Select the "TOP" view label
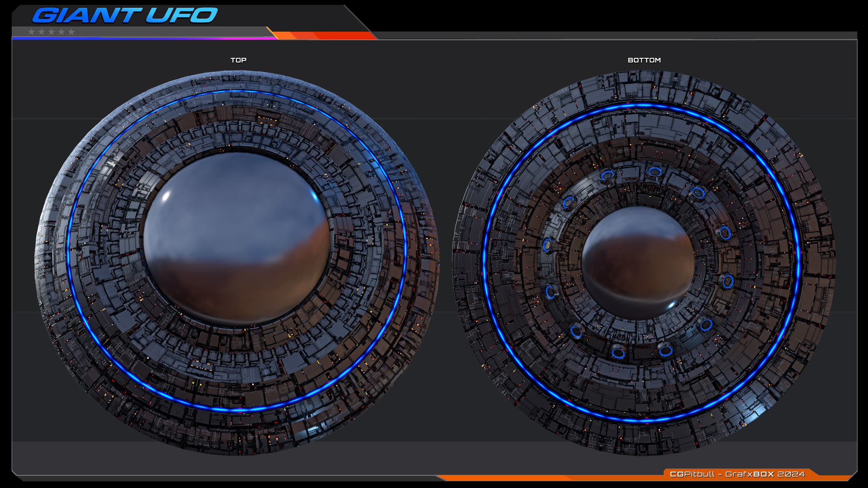868x488 pixels. [x=238, y=60]
